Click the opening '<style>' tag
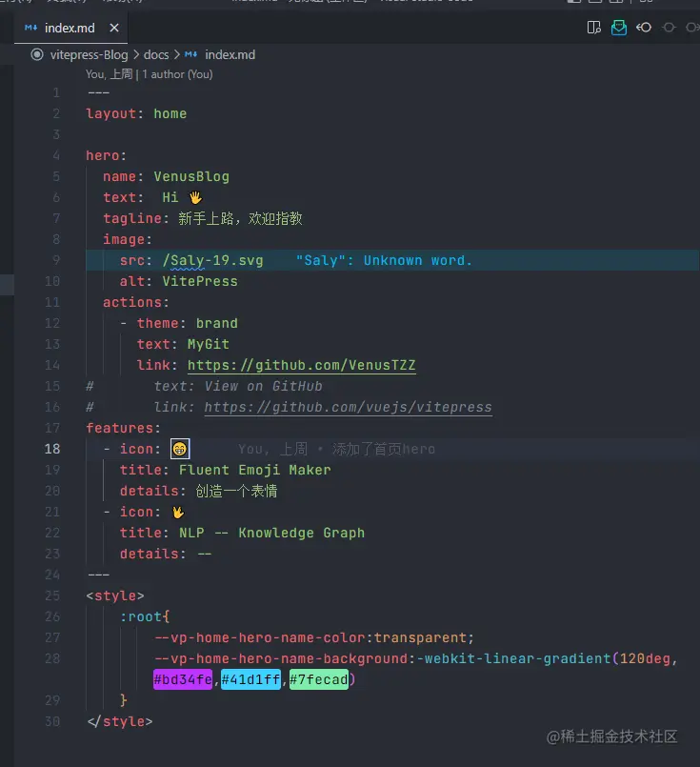The height and width of the screenshot is (767, 700). [115, 595]
